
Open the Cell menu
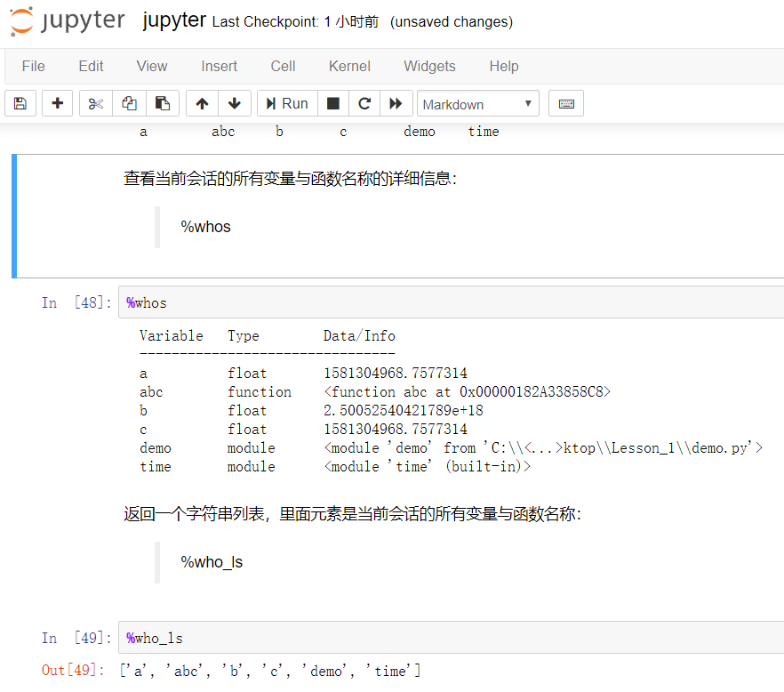(x=283, y=66)
